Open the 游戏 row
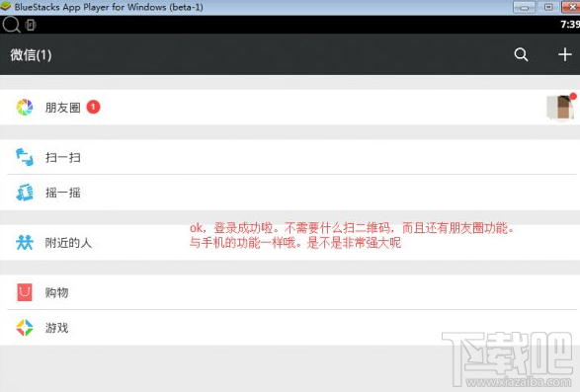This screenshot has width=580, height=392. (290, 328)
